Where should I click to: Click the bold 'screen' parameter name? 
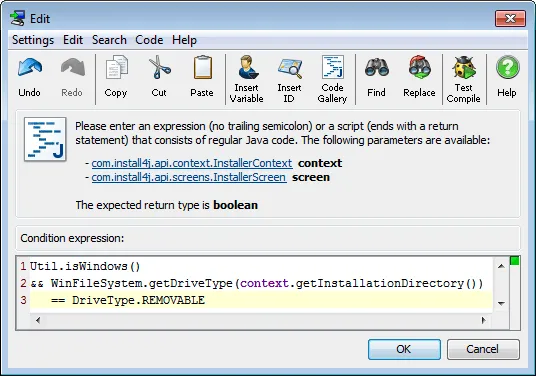pos(311,177)
